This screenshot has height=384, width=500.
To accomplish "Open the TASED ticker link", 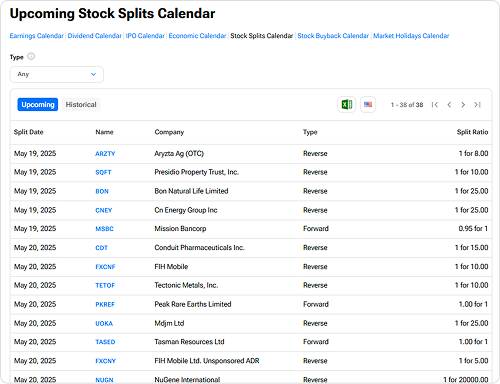I will click(105, 342).
